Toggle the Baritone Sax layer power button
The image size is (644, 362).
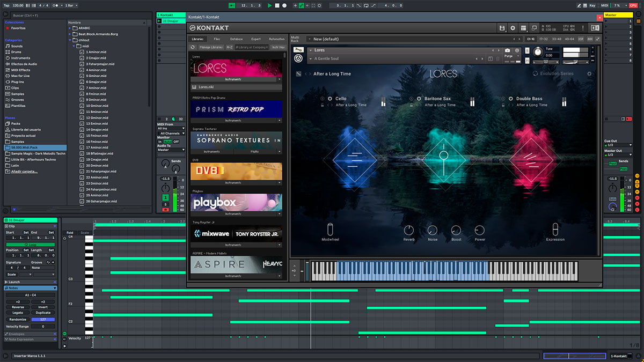tap(419, 99)
